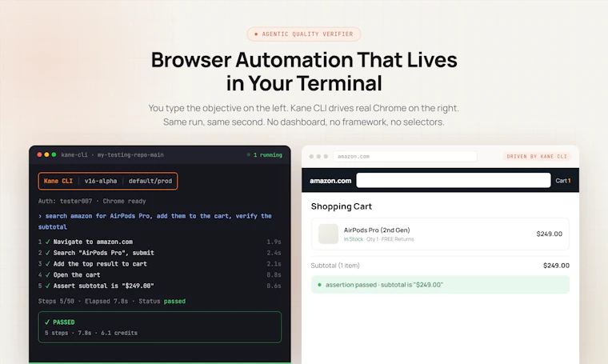608x364 pixels.
Task: Click the 'Navigate to amazon.com' step text
Action: [93, 242]
